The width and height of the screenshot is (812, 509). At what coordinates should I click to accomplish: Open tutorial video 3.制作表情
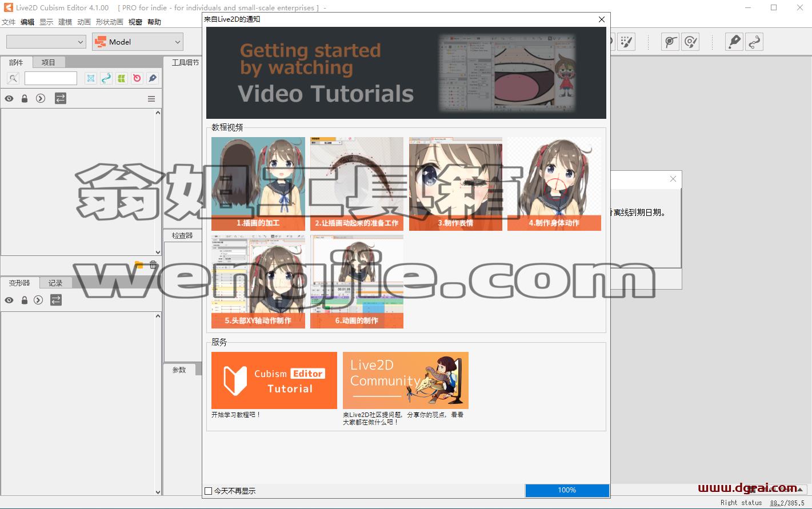(x=455, y=184)
